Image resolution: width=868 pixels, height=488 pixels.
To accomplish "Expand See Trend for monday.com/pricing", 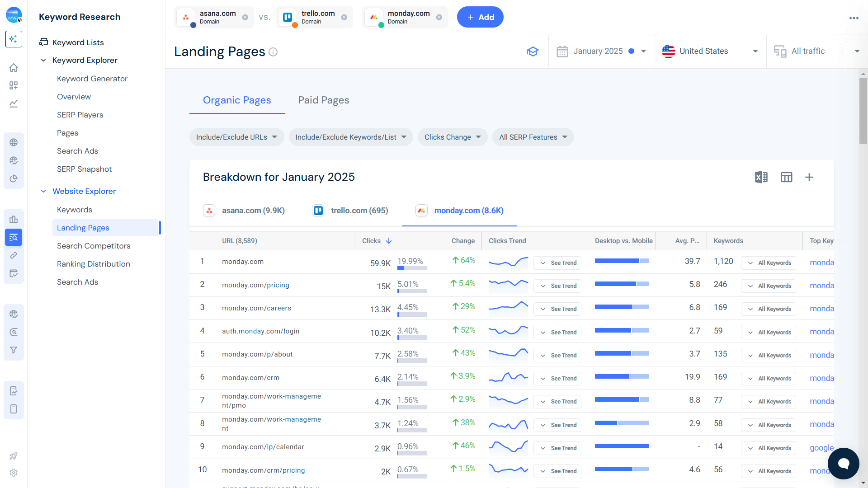I will pyautogui.click(x=557, y=286).
